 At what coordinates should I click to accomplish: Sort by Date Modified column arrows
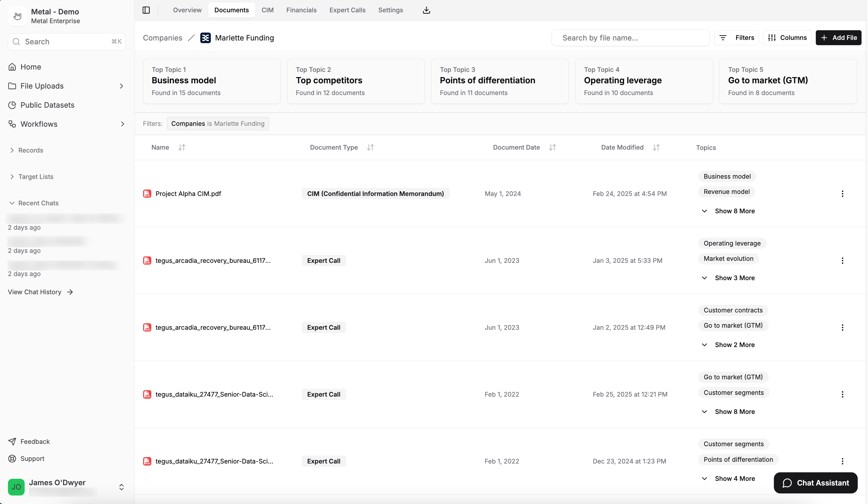point(656,148)
